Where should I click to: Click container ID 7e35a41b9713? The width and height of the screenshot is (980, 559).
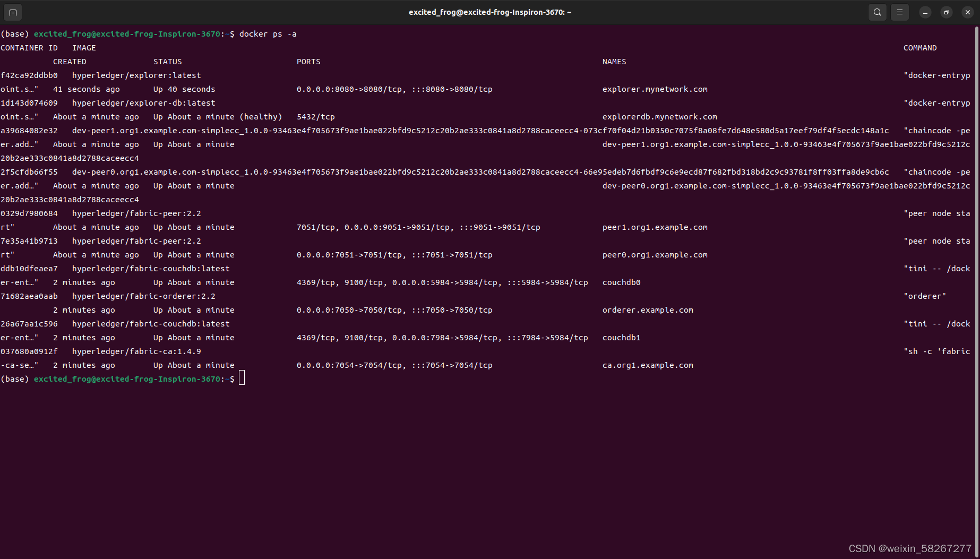point(29,241)
